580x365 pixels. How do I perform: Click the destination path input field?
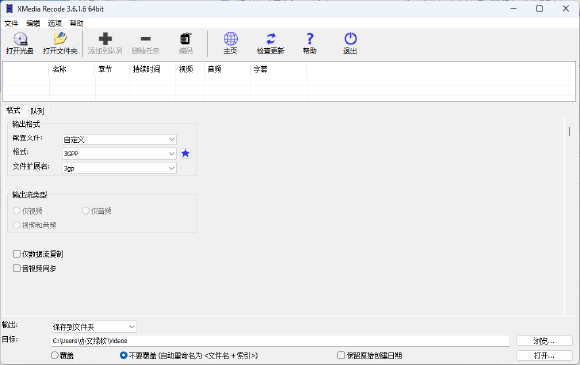(x=280, y=341)
